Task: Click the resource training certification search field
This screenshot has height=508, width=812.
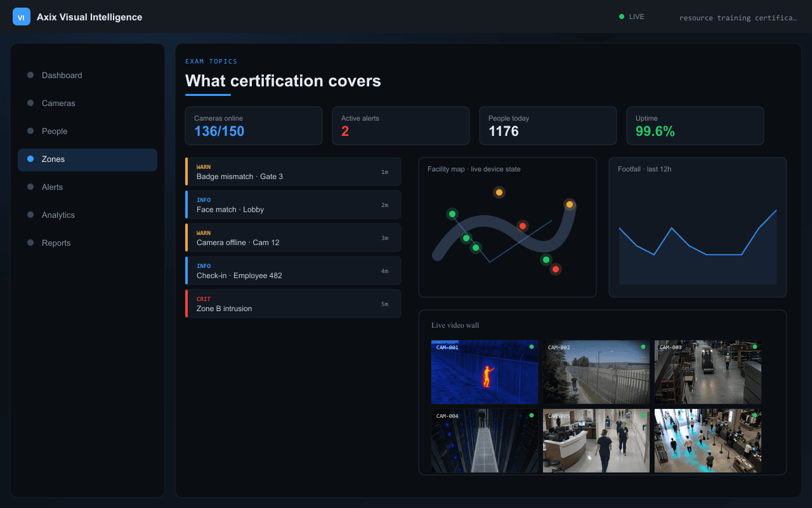Action: coord(738,18)
